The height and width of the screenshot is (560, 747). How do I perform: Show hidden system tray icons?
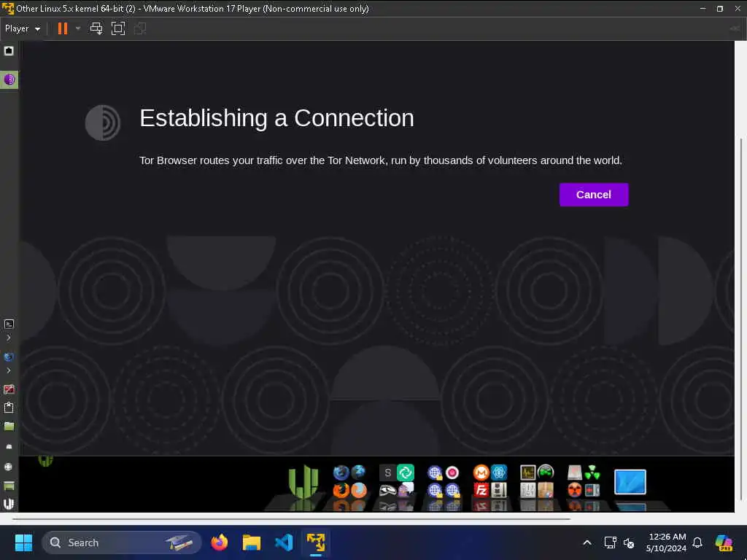[587, 542]
